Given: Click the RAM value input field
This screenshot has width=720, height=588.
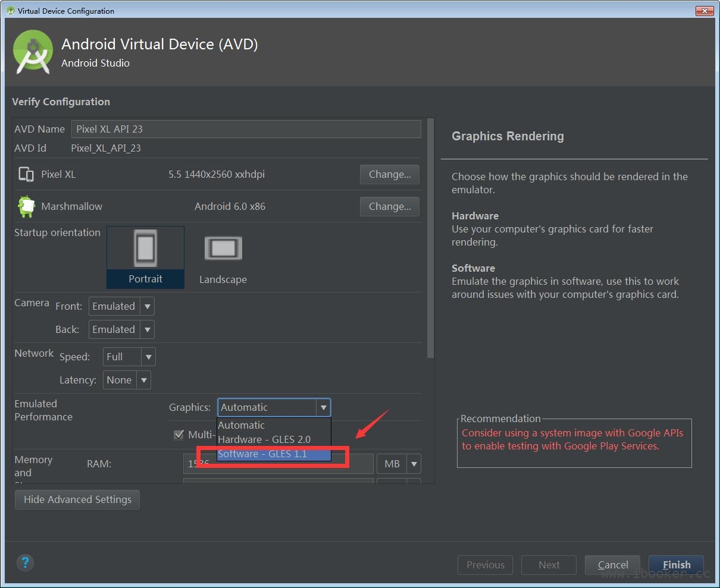Looking at the screenshot, I should coord(278,464).
